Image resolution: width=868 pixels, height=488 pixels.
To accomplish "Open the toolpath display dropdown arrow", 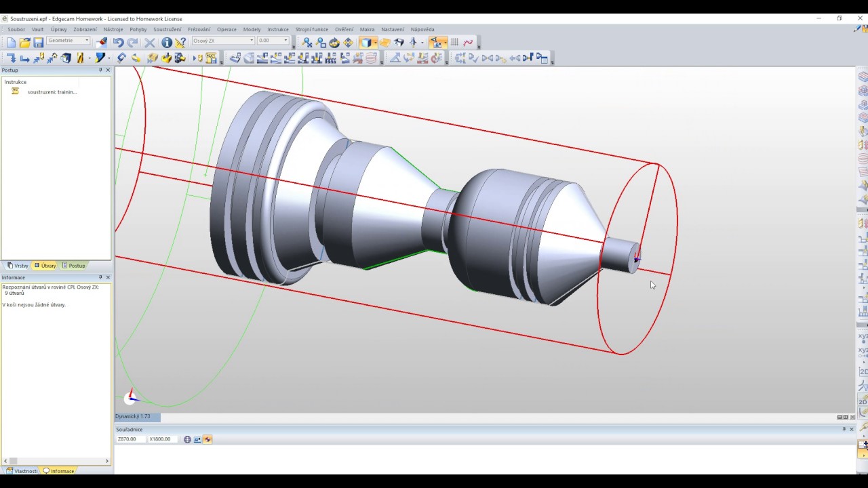I will pyautogui.click(x=422, y=42).
